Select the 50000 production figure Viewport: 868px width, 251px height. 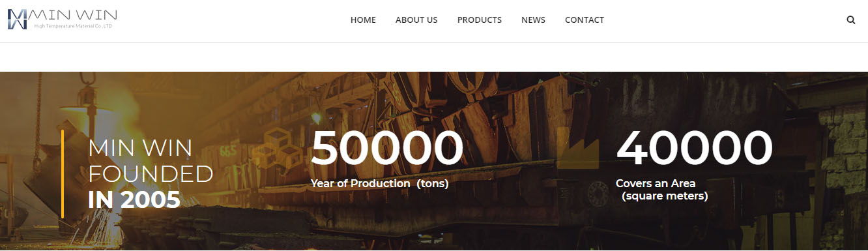click(x=387, y=149)
